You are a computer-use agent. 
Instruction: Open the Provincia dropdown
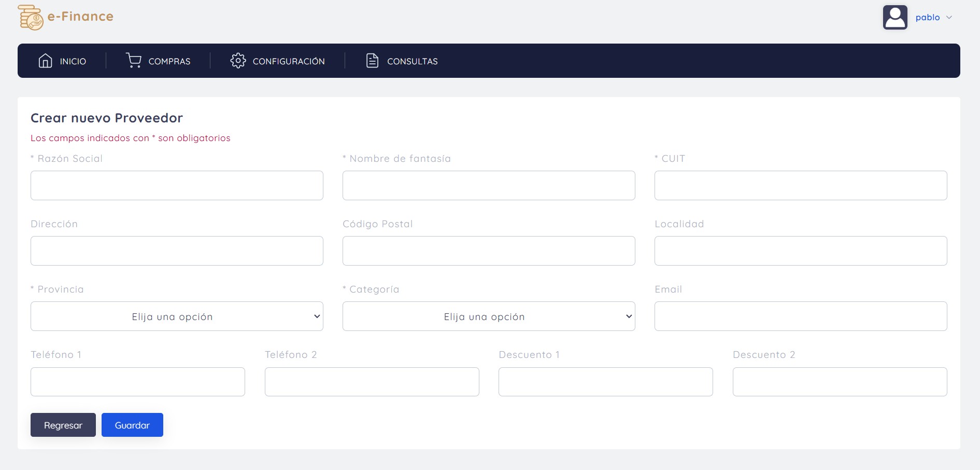click(x=177, y=316)
